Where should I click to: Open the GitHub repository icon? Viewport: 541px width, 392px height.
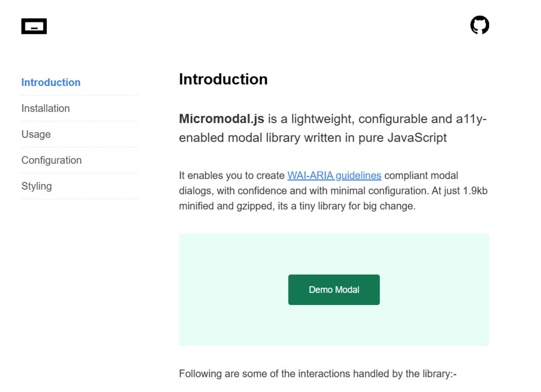click(x=479, y=25)
